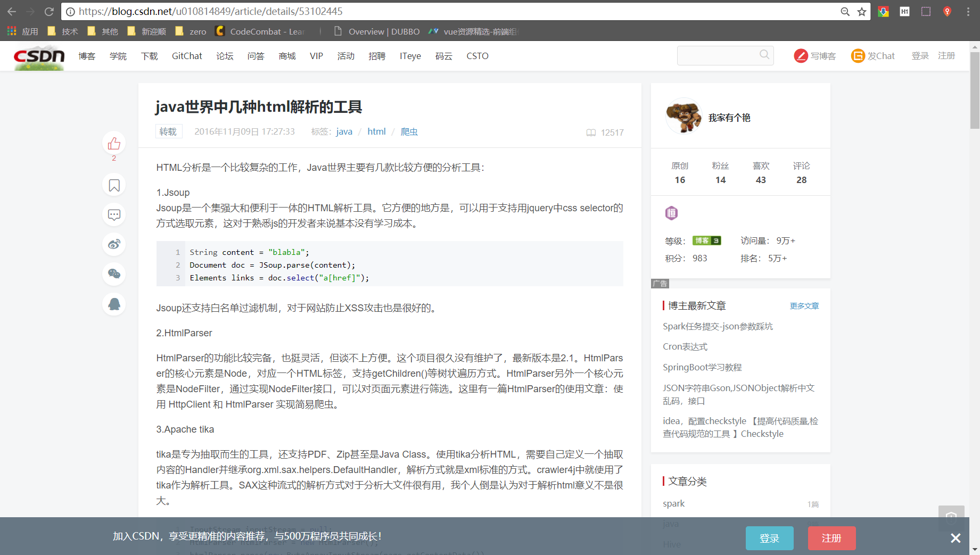980x555 pixels.
Task: Open comments via the speech bubble icon
Action: pos(114,215)
